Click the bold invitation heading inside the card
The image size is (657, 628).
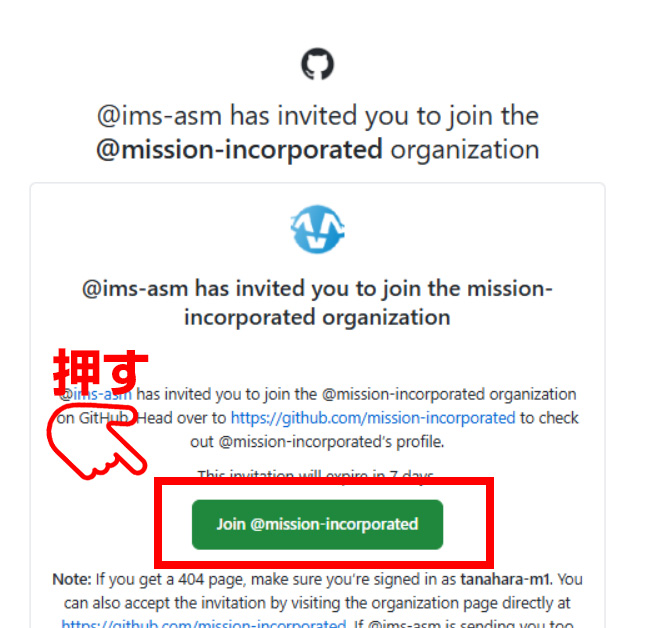point(317,302)
